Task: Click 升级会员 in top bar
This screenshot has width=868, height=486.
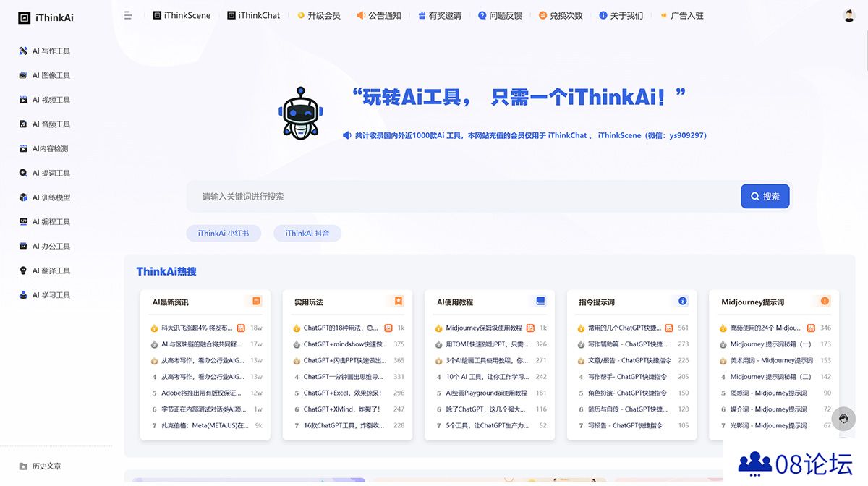Action: [319, 15]
